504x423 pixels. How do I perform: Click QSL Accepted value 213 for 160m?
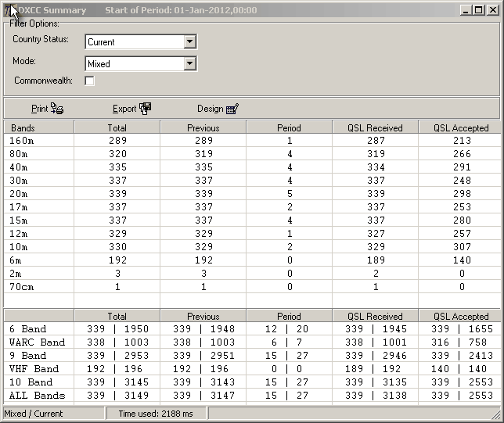[462, 141]
